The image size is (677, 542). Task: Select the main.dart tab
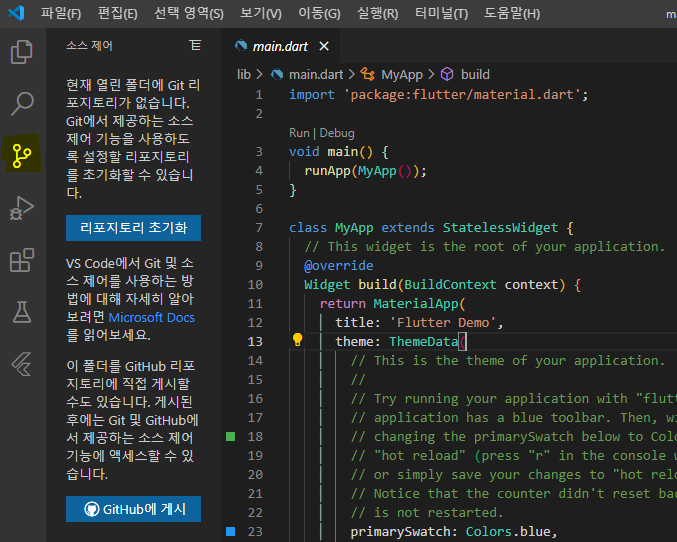pyautogui.click(x=280, y=46)
